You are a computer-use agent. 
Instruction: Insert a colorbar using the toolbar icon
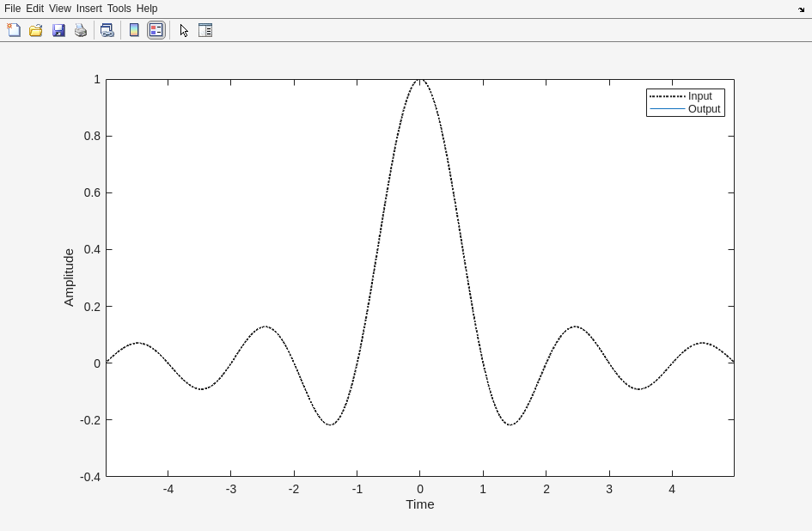[x=134, y=30]
